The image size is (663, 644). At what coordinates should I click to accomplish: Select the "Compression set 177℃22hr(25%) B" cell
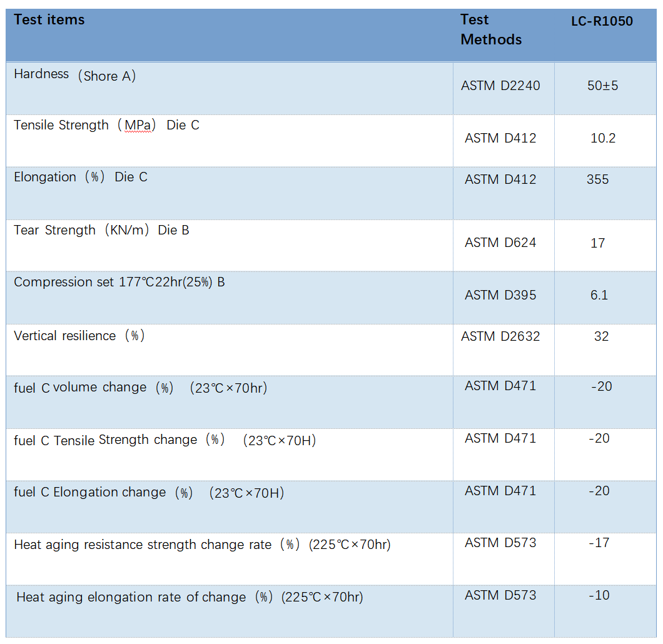click(119, 283)
